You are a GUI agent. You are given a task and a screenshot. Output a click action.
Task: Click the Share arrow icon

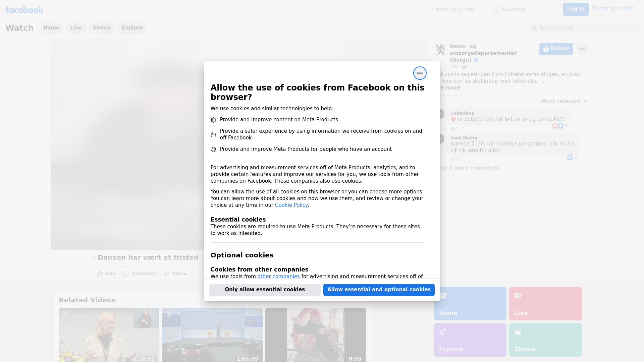tap(167, 274)
